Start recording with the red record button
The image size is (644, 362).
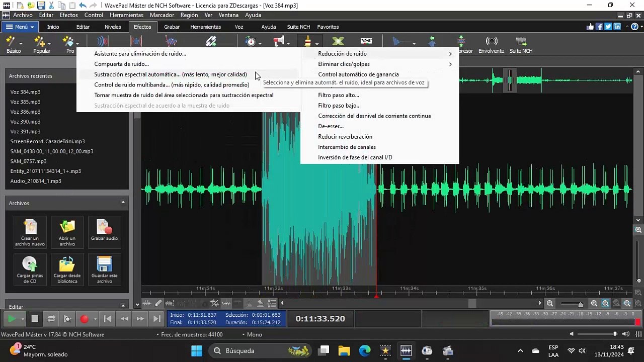point(84,319)
